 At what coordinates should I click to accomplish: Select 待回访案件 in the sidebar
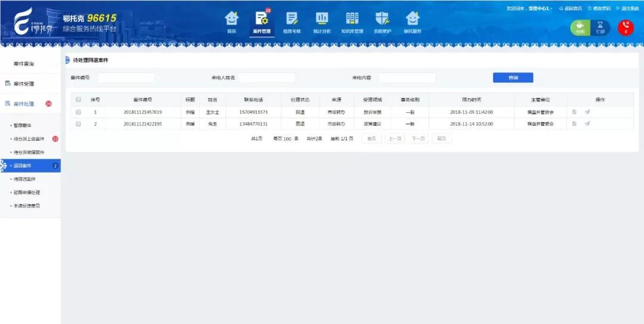pos(24,179)
